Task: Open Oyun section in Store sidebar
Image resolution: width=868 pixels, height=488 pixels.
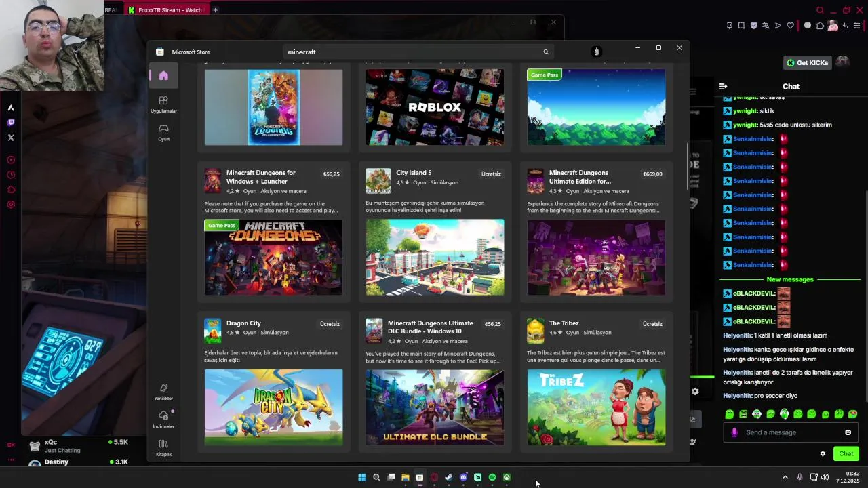Action: (163, 132)
